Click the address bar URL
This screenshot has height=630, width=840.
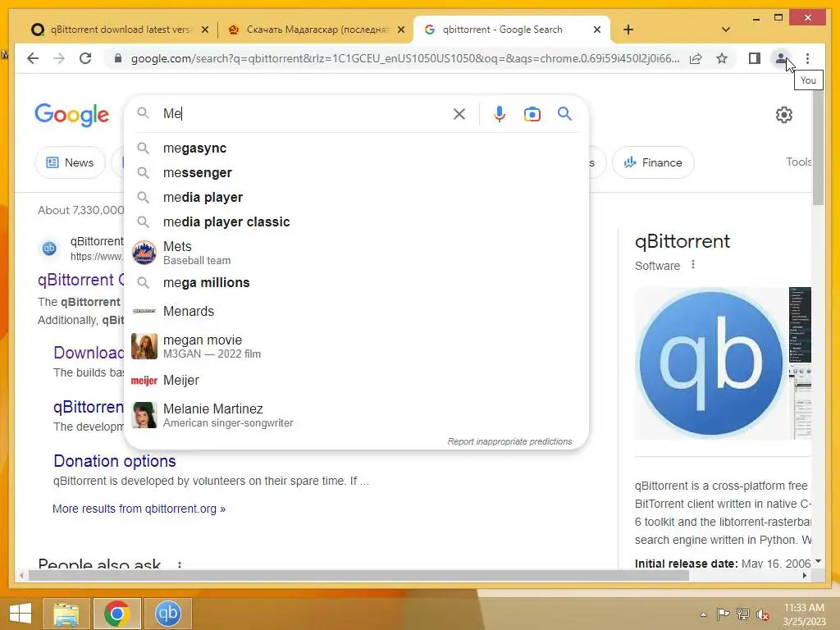point(405,58)
